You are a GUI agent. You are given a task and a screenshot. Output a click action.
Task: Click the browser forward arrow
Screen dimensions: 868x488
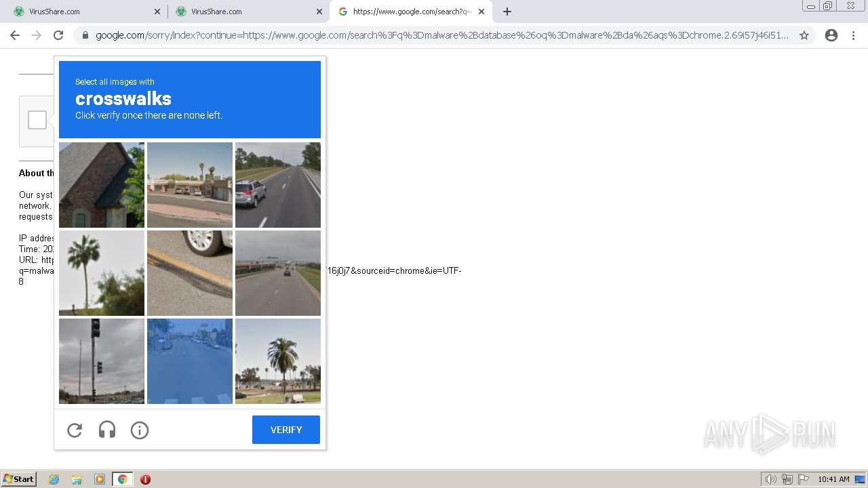click(37, 35)
